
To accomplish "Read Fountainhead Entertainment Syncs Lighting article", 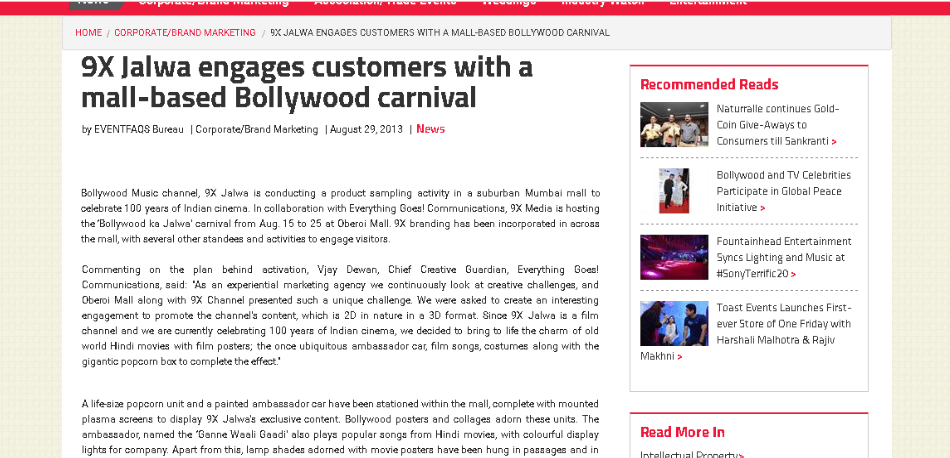I will pyautogui.click(x=784, y=257).
